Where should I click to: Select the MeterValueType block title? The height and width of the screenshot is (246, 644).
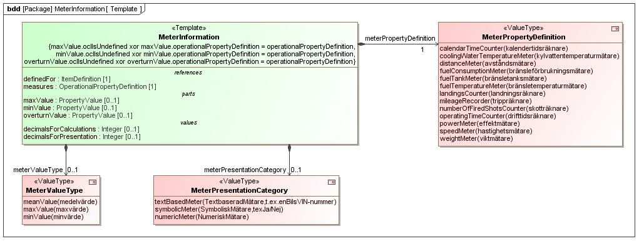pos(54,190)
